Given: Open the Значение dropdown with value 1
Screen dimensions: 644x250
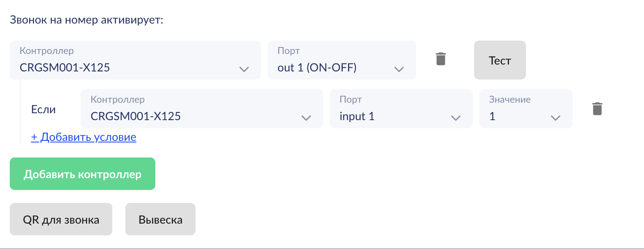Looking at the screenshot, I should tap(526, 109).
